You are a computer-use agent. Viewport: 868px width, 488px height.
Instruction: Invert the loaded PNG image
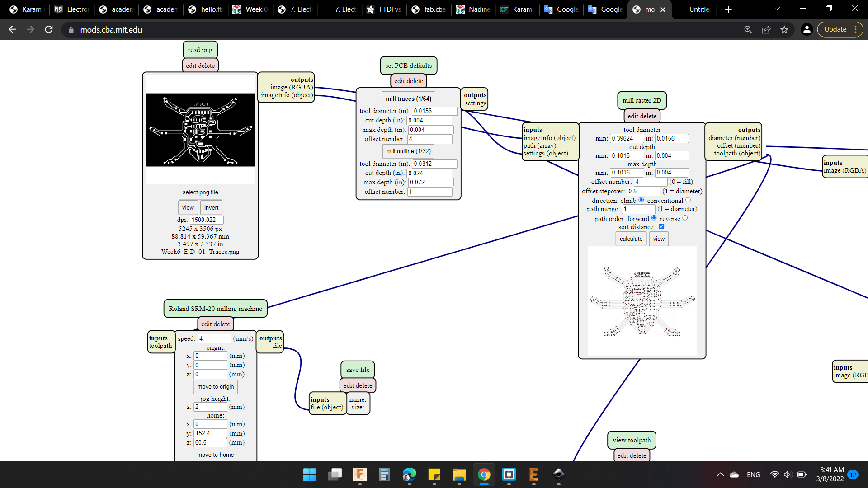point(211,207)
